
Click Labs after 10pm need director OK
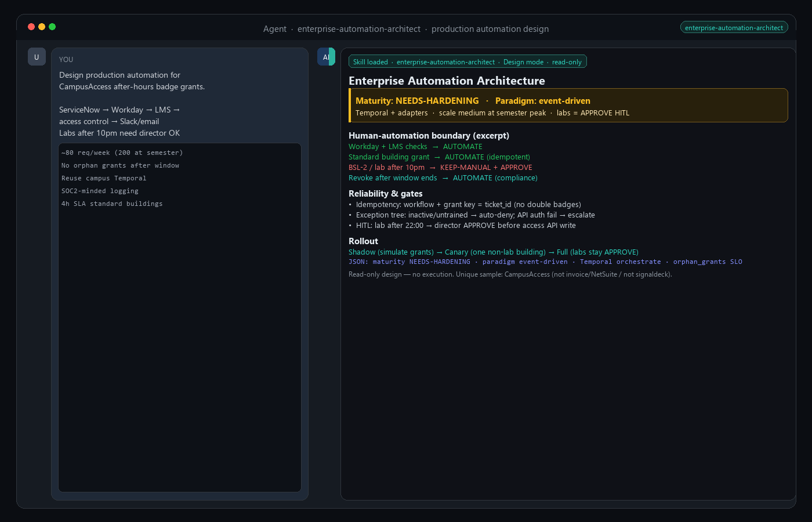click(x=119, y=133)
